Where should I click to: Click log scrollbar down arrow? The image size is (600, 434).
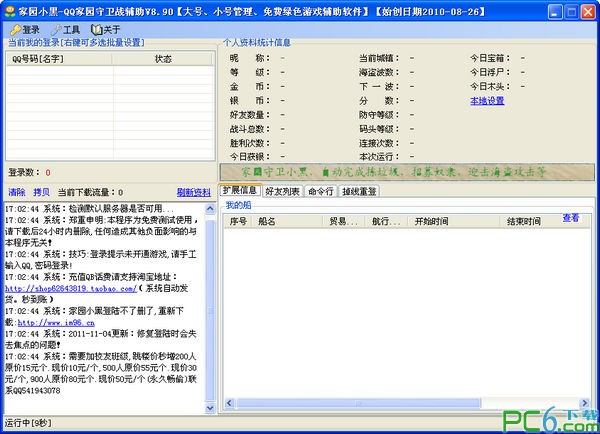click(x=210, y=408)
